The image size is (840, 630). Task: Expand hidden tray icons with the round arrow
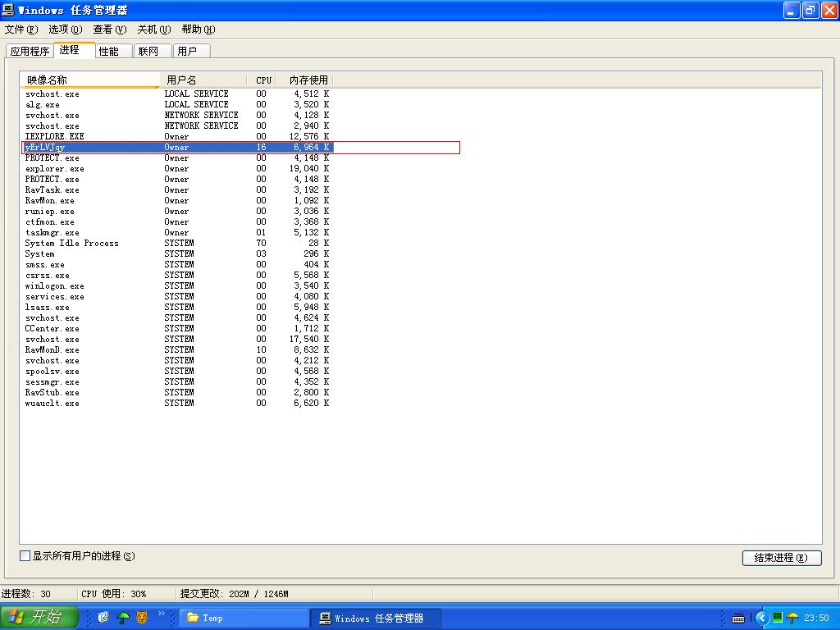point(762,619)
